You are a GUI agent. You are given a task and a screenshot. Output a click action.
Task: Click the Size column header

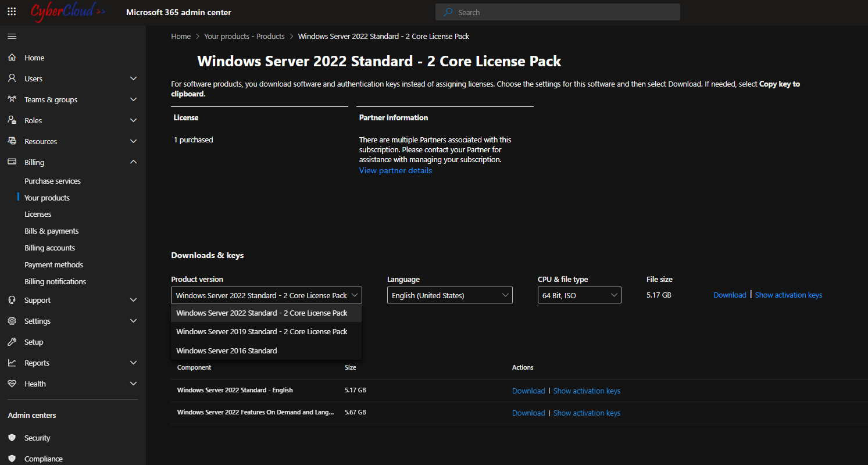click(350, 367)
